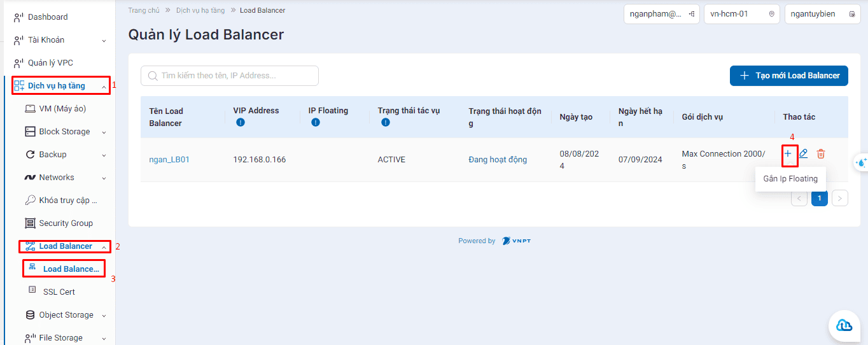Image resolution: width=868 pixels, height=345 pixels.
Task: Select VM (Máy ảo) menu item
Action: tap(62, 109)
